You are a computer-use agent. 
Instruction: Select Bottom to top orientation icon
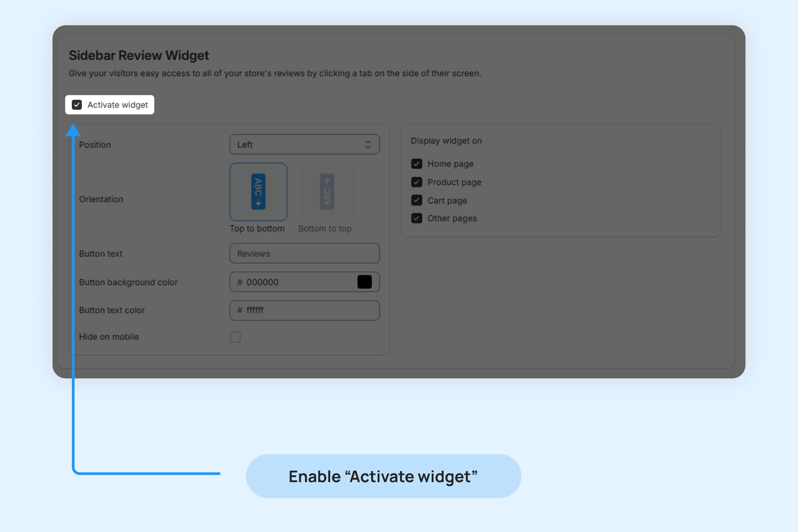click(327, 192)
